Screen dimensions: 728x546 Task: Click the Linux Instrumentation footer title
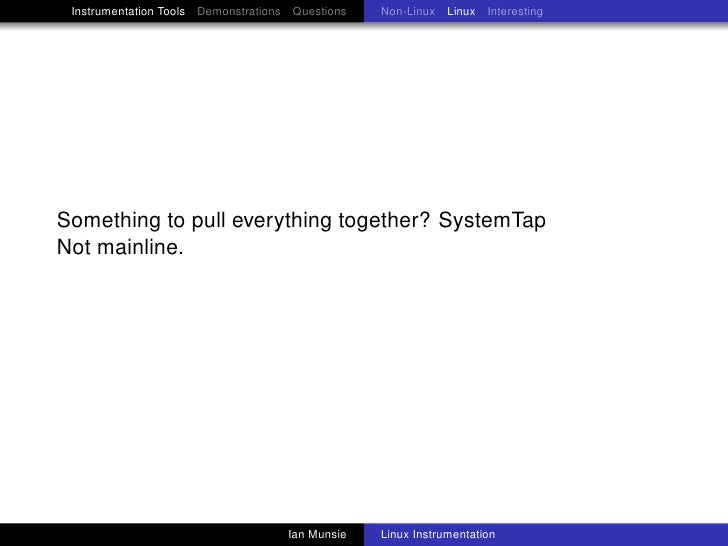438,534
